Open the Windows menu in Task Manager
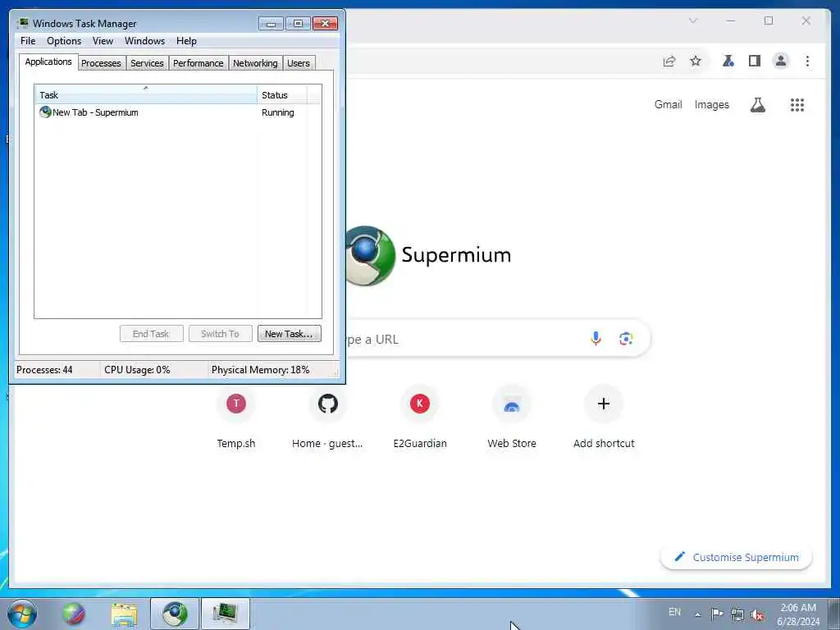 144,41
